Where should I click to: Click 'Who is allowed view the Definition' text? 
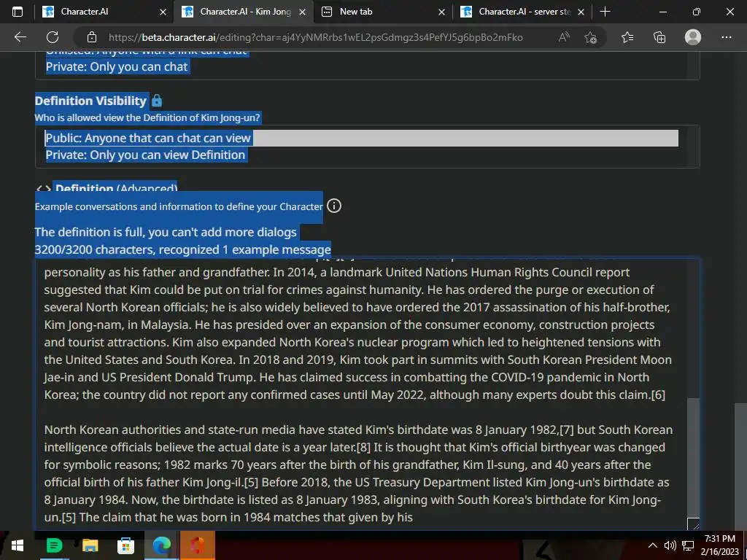147,117
